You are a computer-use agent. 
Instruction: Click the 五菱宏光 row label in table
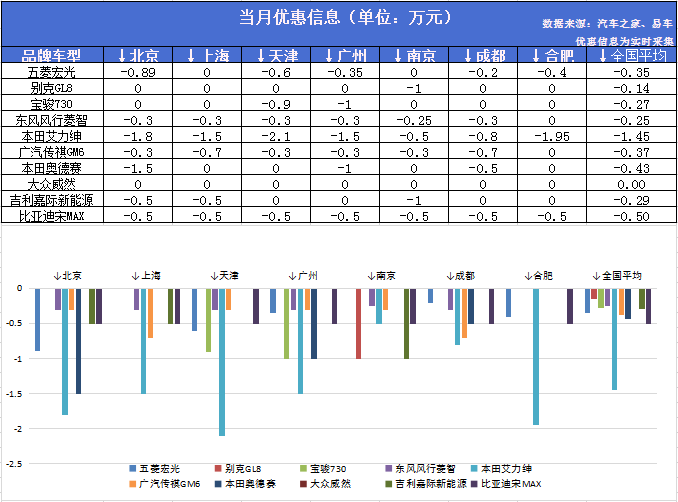pyautogui.click(x=51, y=72)
